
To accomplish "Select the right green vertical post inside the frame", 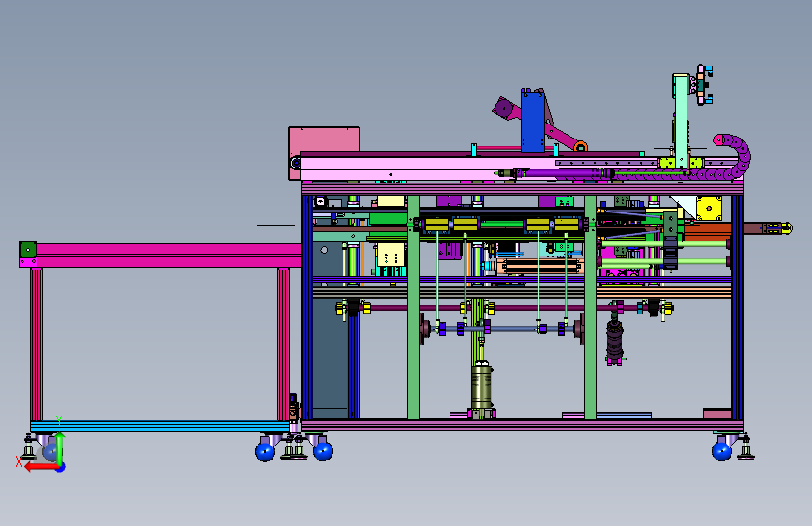I will (x=590, y=307).
